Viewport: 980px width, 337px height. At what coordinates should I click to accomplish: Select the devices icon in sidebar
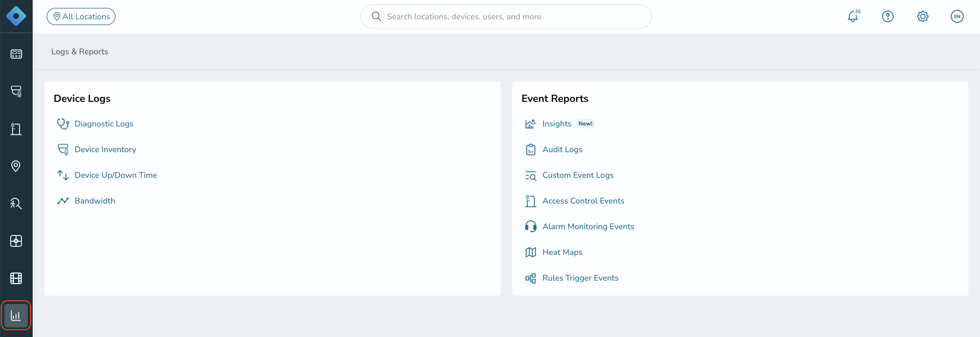(16, 91)
